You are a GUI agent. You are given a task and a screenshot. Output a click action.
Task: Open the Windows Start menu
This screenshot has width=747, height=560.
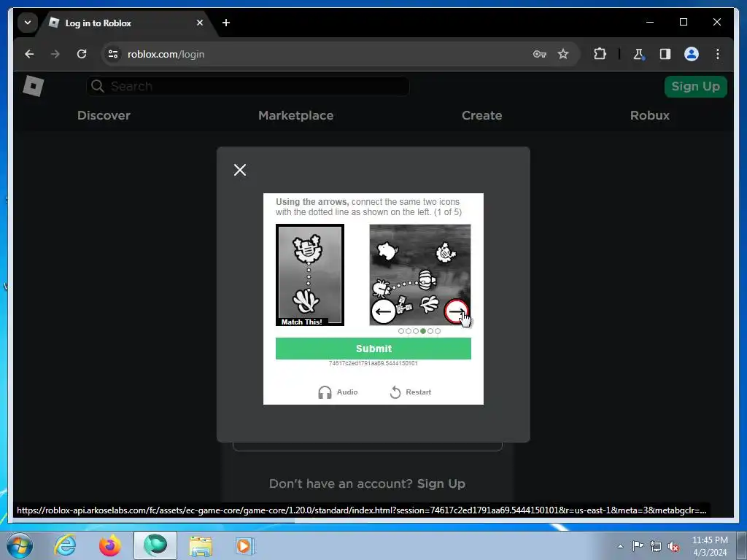(x=20, y=545)
